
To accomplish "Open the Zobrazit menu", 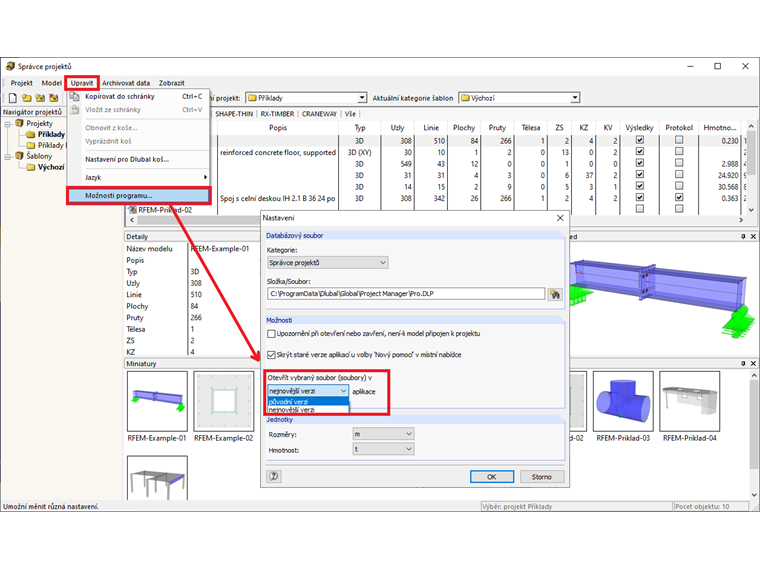I will pyautogui.click(x=172, y=83).
